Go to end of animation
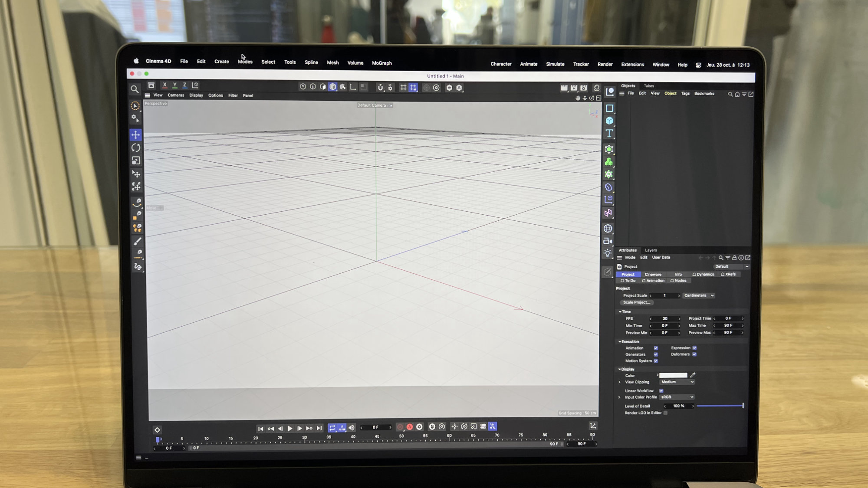The width and height of the screenshot is (868, 488). click(319, 428)
